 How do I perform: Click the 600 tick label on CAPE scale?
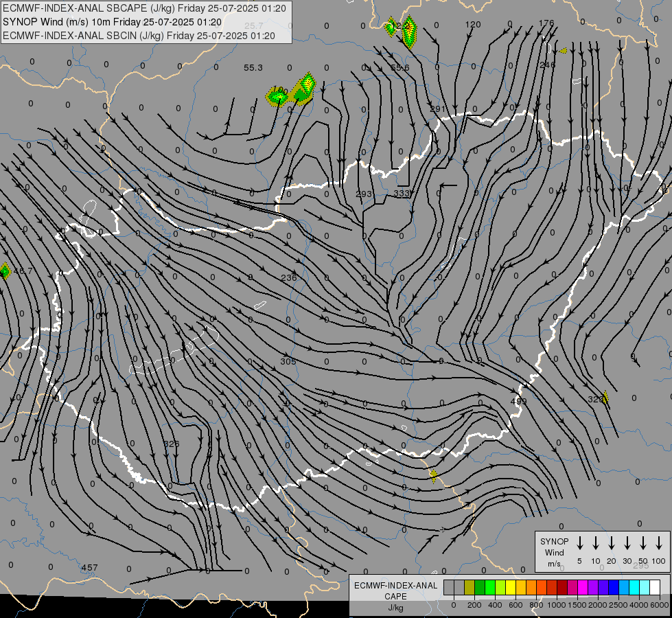click(x=515, y=605)
